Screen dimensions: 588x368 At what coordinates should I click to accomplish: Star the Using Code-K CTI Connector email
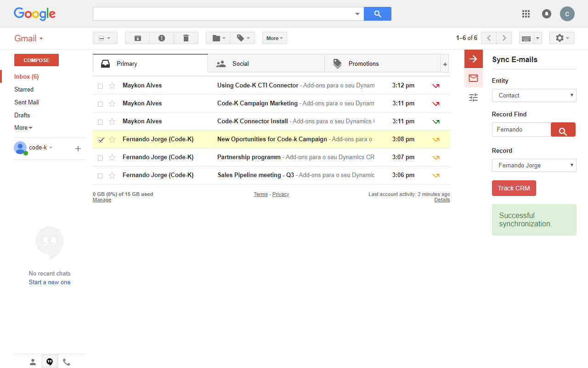(112, 86)
